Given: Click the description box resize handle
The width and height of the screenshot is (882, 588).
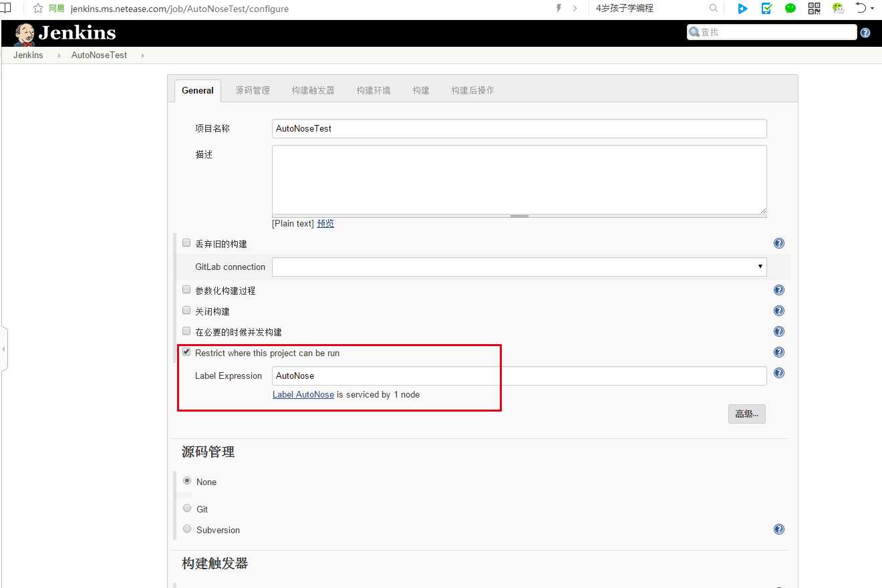Looking at the screenshot, I should click(x=519, y=216).
